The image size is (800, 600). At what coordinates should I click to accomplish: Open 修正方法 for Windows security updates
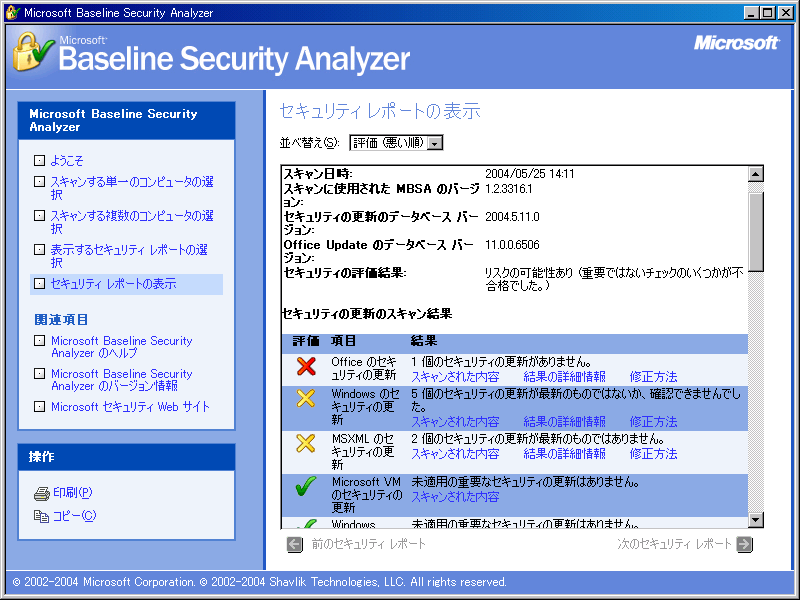pos(654,421)
